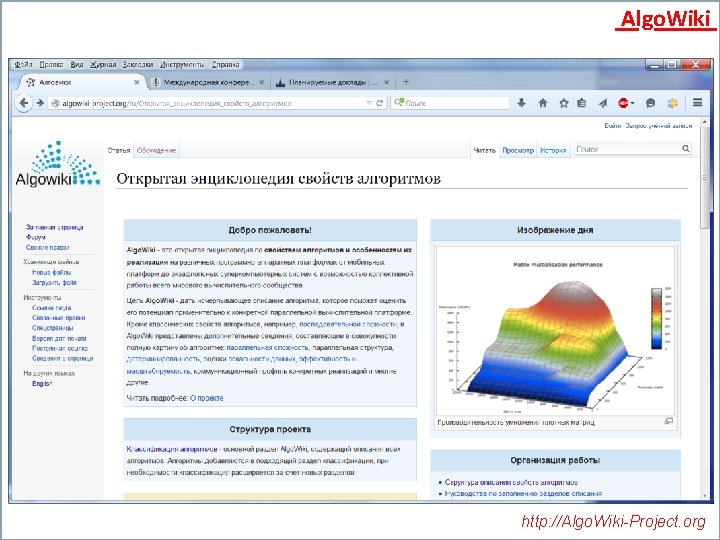Screen dimensions: 720x540
Task: Select the Читать view tab
Action: click(484, 150)
